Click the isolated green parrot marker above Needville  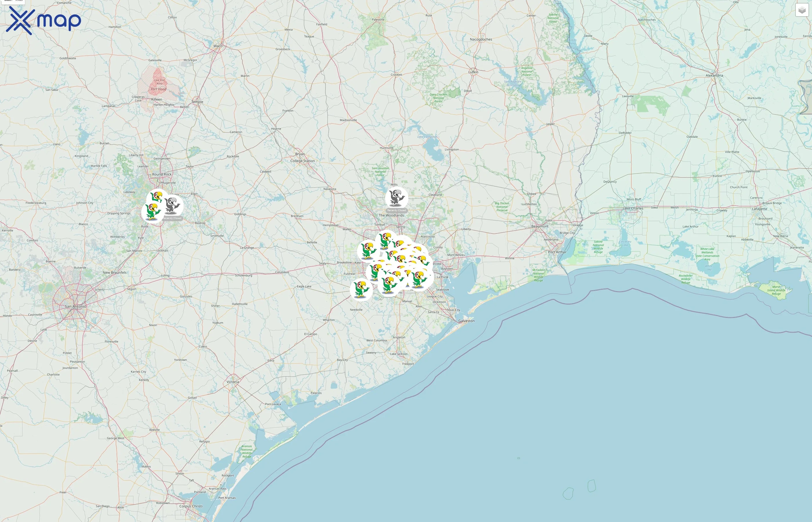[x=361, y=289]
